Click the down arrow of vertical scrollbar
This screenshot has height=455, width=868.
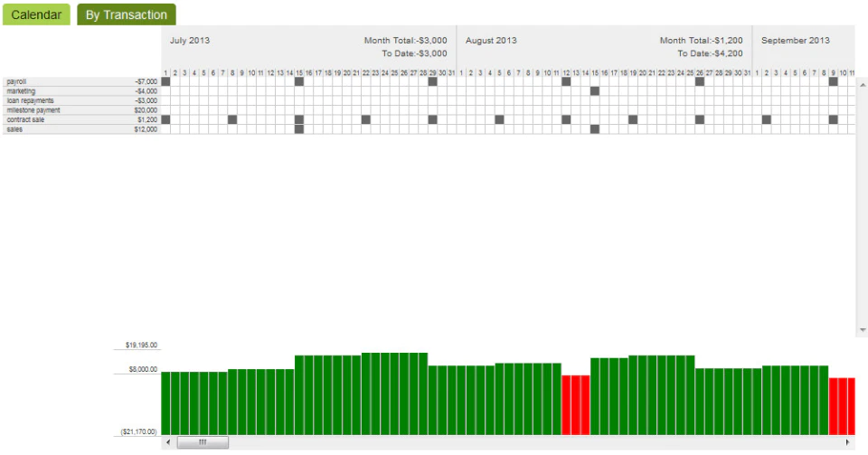pyautogui.click(x=863, y=330)
